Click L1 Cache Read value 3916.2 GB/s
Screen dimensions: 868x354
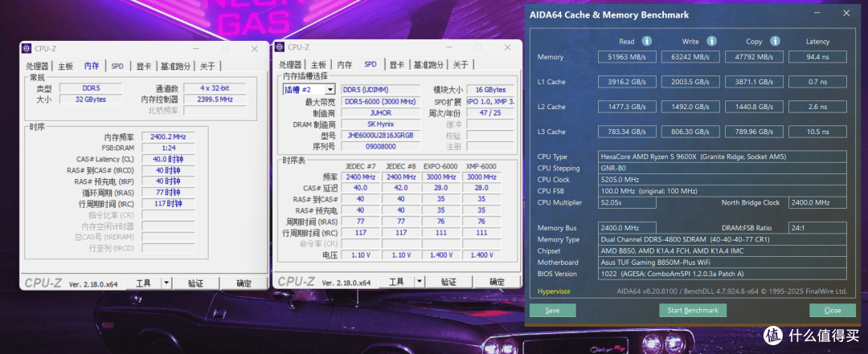tap(627, 82)
